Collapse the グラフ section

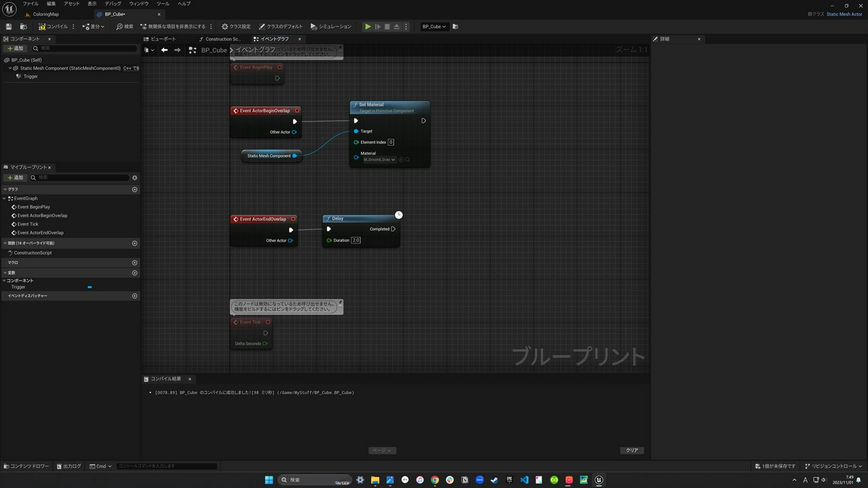[5, 189]
